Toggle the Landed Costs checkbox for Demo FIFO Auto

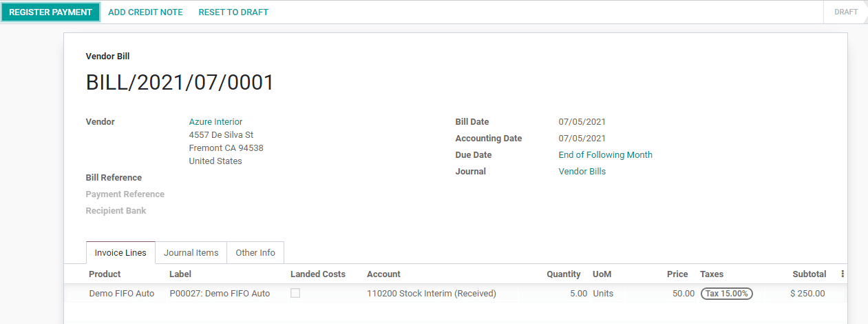295,293
